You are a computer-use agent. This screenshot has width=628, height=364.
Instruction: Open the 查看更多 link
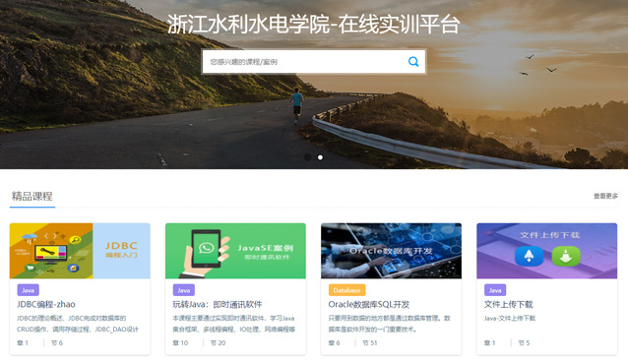click(x=605, y=196)
